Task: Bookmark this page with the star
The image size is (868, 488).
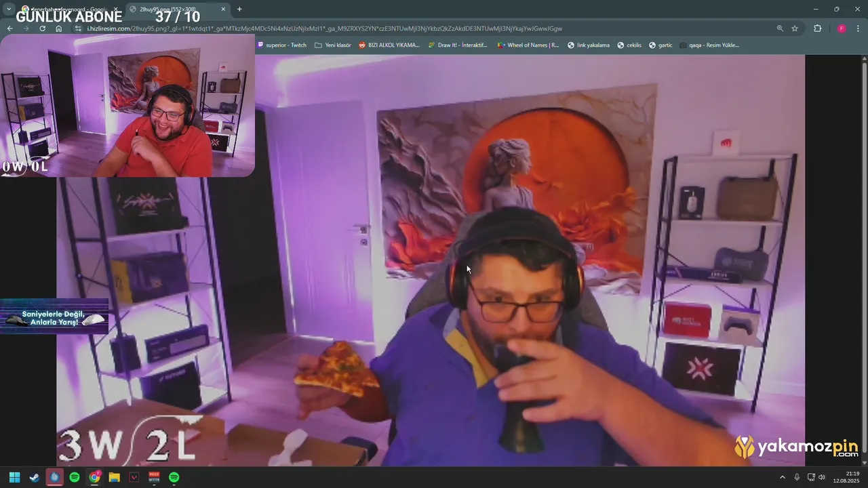Action: click(x=795, y=28)
